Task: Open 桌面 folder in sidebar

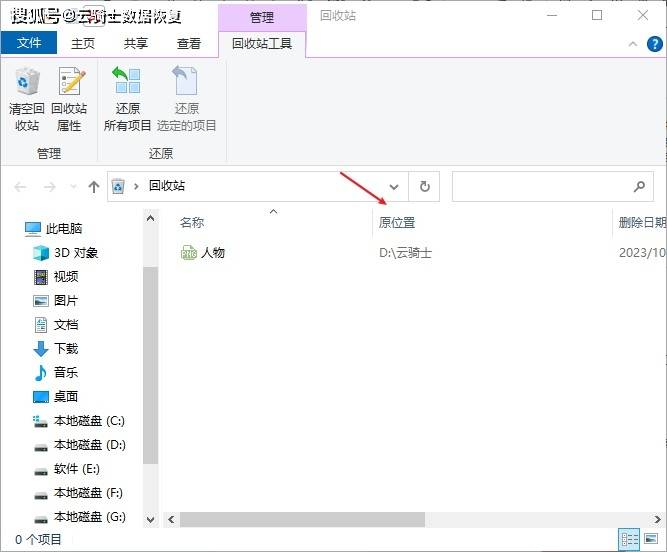Action: (x=56, y=397)
